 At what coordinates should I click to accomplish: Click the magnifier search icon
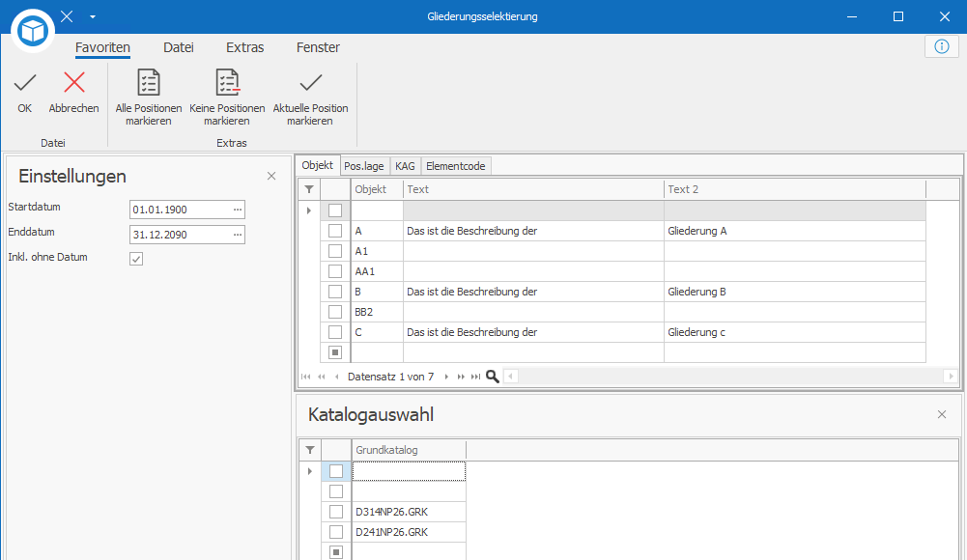[x=492, y=377]
